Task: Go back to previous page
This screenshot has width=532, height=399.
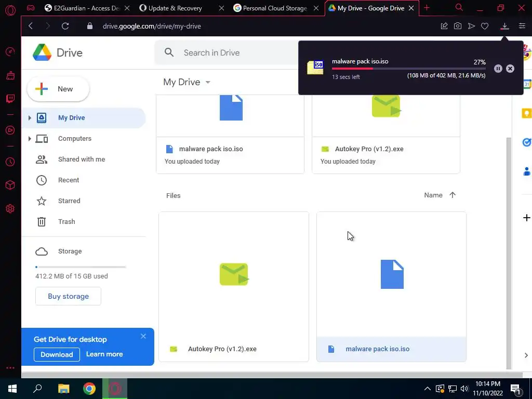Action: [31, 26]
